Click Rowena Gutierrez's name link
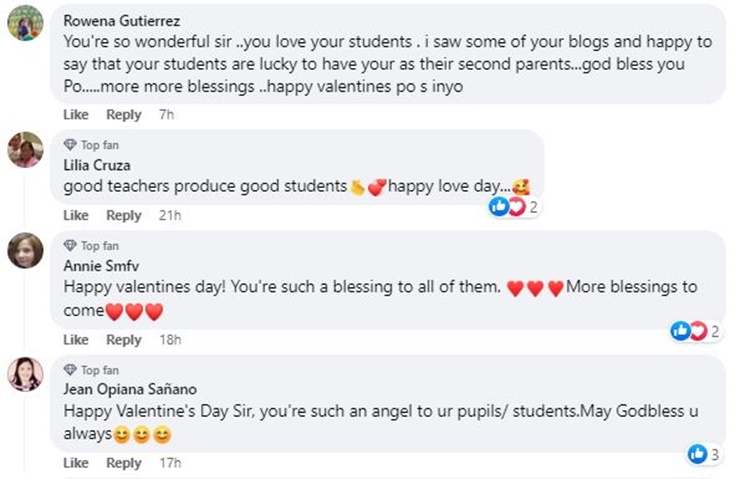The height and width of the screenshot is (479, 750). pos(111,19)
